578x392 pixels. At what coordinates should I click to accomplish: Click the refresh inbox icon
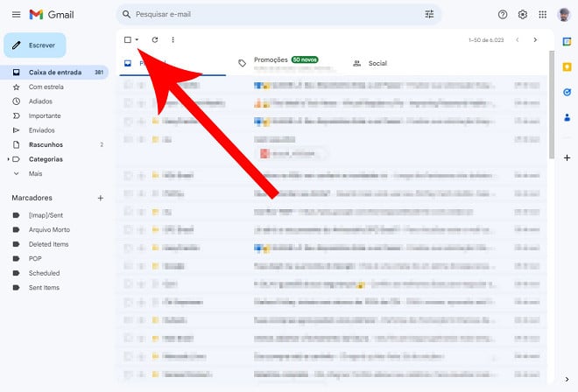155,39
